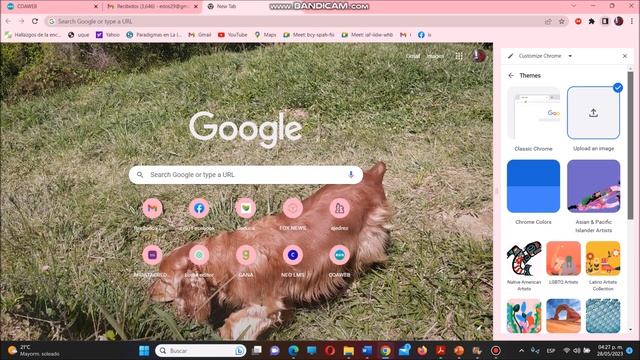Viewport: 640px width, 360px height.
Task: Open Windows Start menu
Action: pyautogui.click(x=144, y=351)
